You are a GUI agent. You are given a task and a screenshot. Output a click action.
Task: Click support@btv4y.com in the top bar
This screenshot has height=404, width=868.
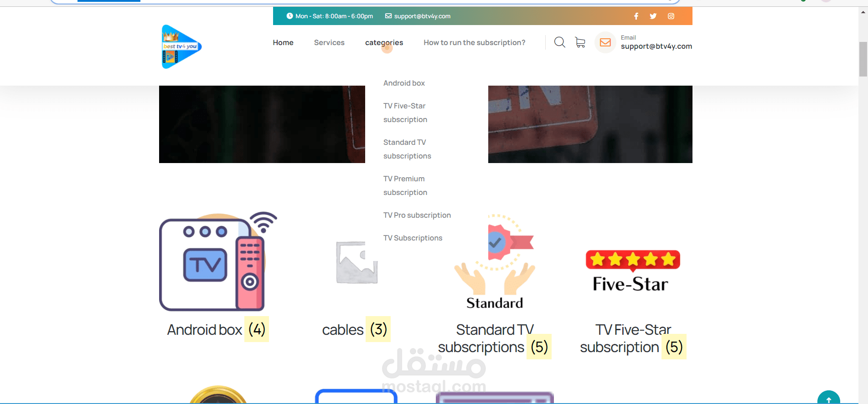click(x=422, y=16)
